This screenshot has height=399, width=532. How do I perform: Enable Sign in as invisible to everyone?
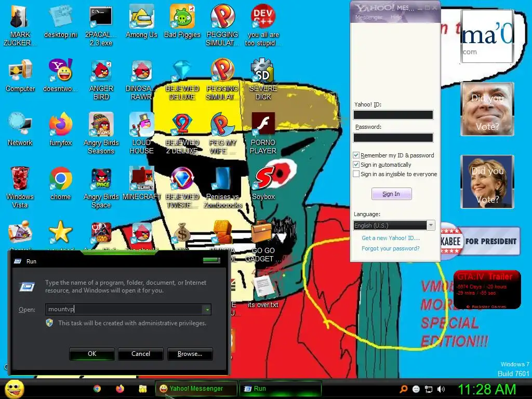coord(356,174)
